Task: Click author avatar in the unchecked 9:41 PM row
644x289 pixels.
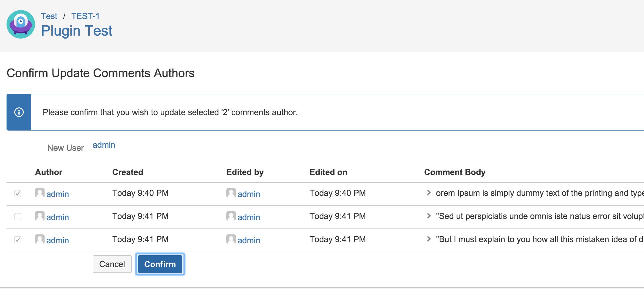Action: pos(40,216)
